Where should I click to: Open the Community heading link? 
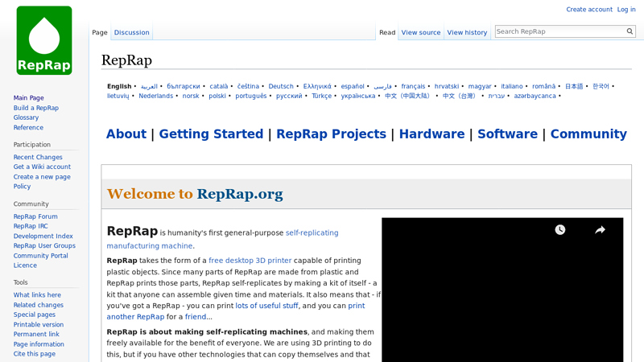588,134
